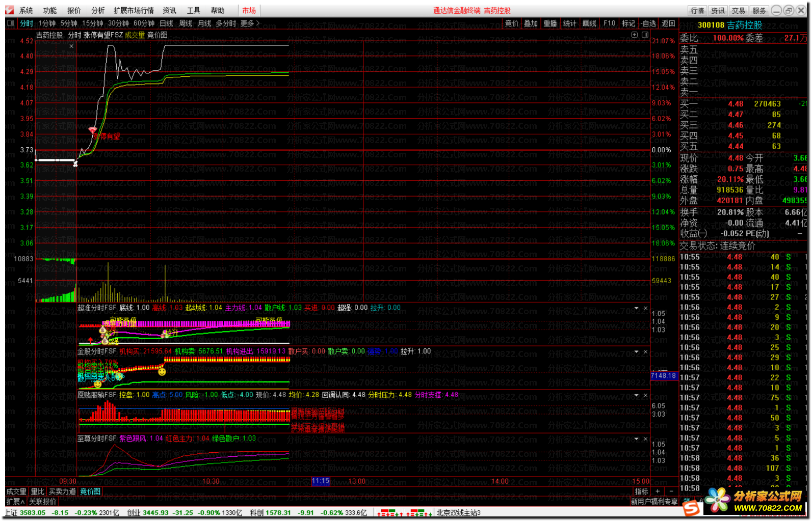Click the 指标 indicator button
Viewport: 812px width, 521px height.
pyautogui.click(x=641, y=491)
